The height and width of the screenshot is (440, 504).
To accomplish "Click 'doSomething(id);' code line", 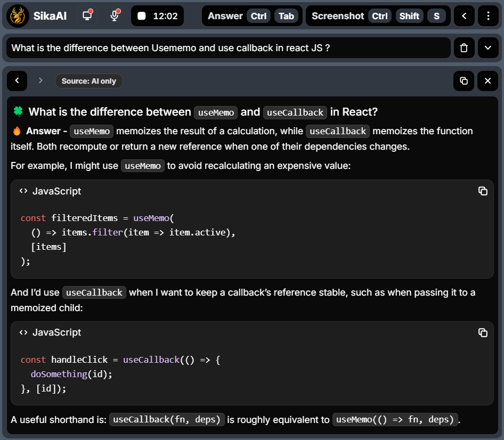I will click(x=71, y=374).
